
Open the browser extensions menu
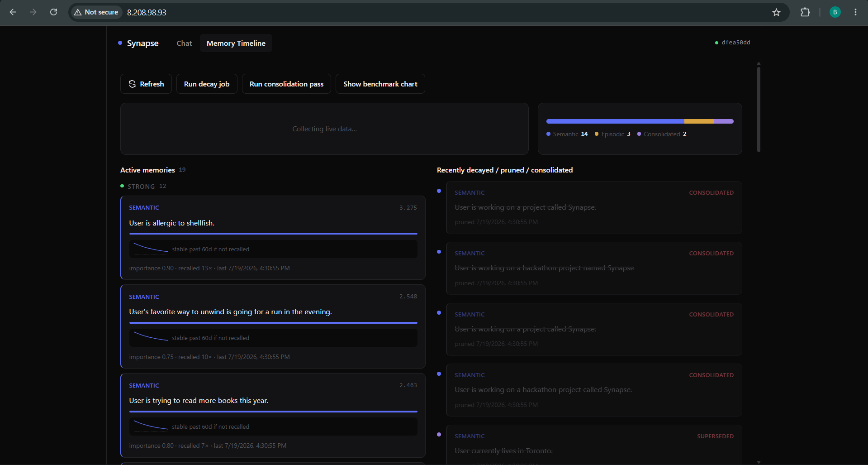tap(805, 12)
